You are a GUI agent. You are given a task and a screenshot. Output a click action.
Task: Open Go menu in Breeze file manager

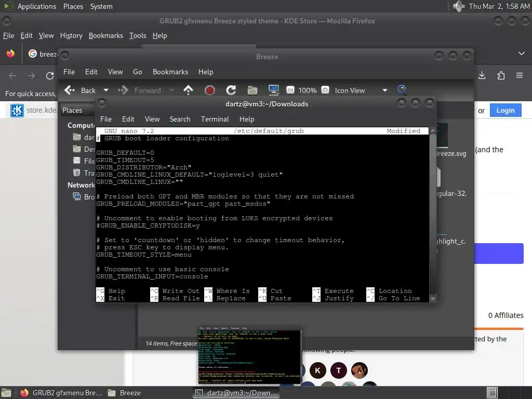tap(137, 72)
